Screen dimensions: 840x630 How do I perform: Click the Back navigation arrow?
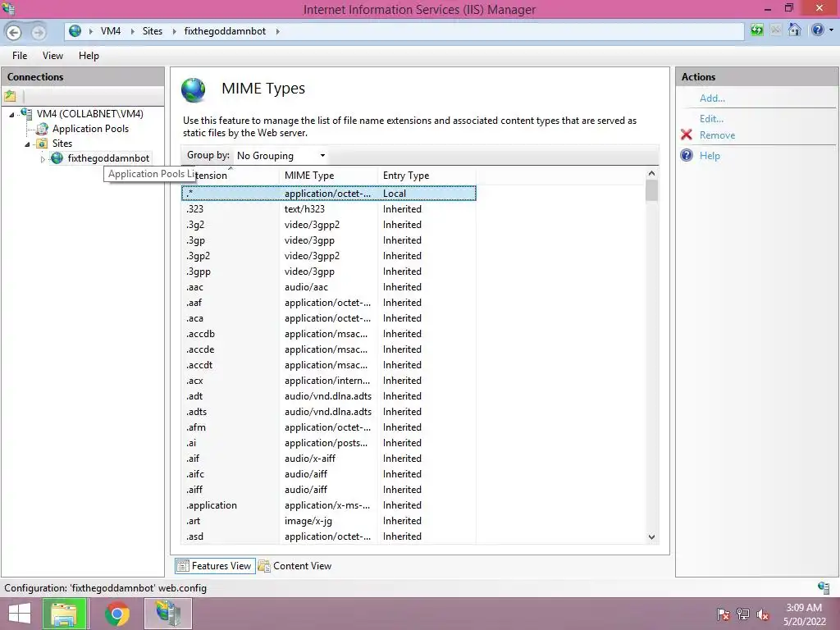coord(13,32)
